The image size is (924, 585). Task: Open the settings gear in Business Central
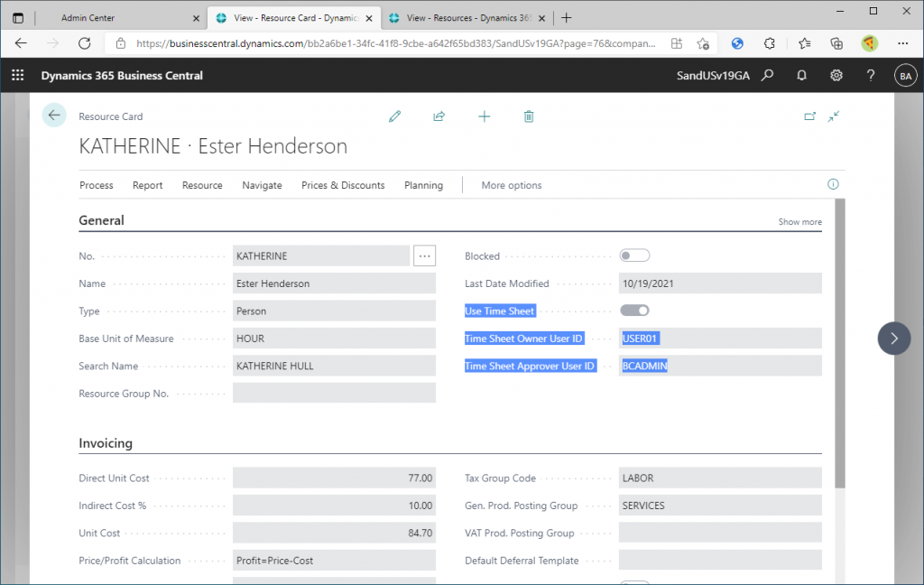coord(836,76)
